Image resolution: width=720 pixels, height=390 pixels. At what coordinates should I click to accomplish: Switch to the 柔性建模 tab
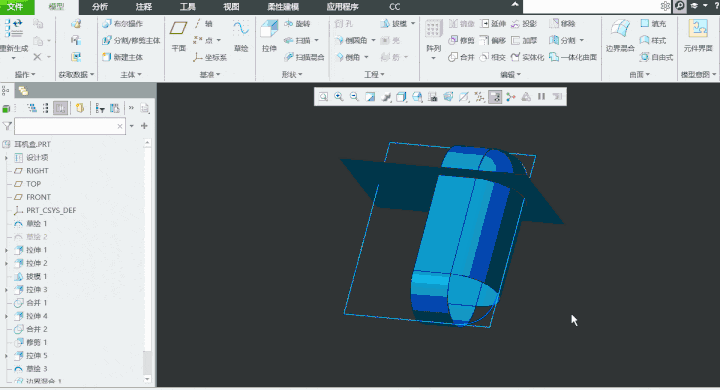pyautogui.click(x=283, y=7)
